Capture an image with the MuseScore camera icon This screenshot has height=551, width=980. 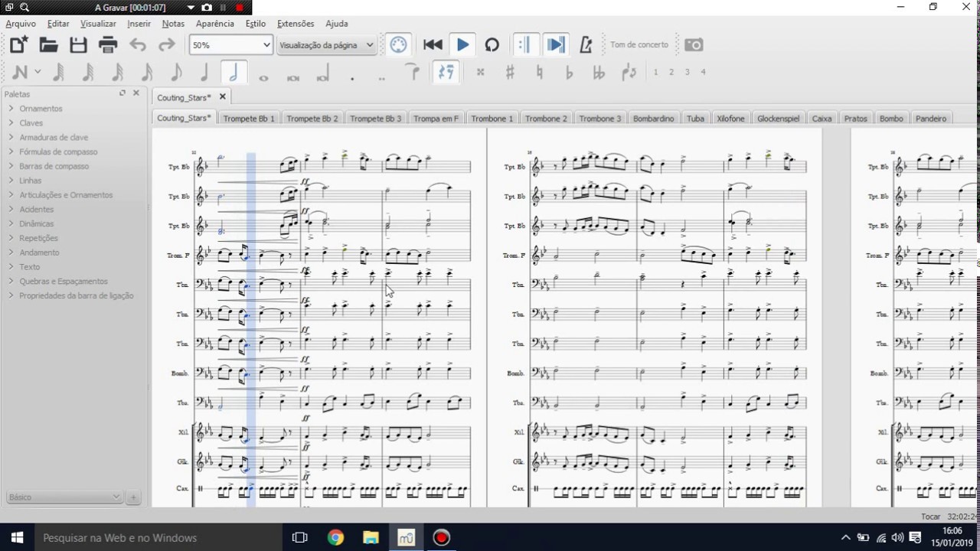tap(694, 45)
